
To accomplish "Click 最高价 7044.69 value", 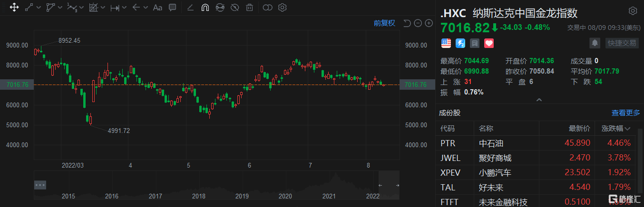I will pyautogui.click(x=476, y=61).
